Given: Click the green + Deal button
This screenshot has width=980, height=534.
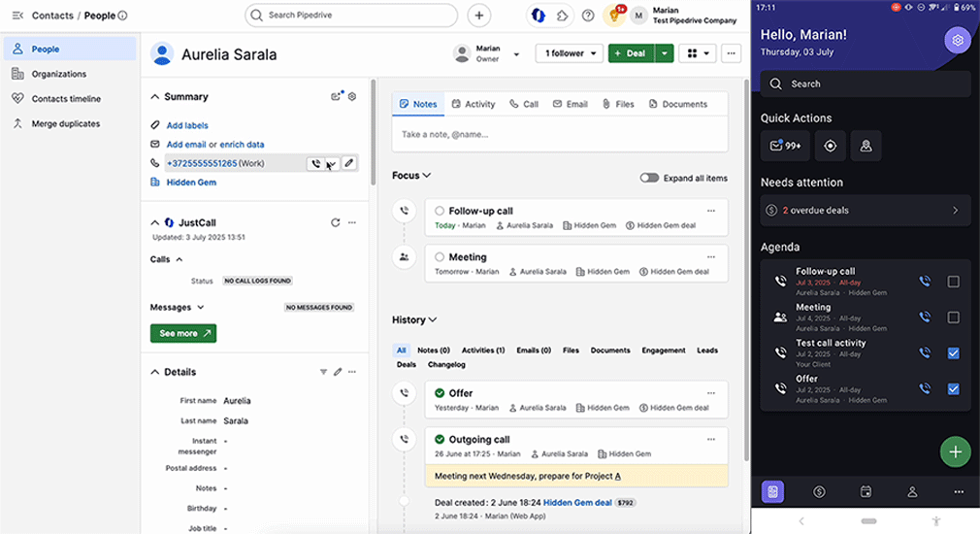Looking at the screenshot, I should click(632, 53).
